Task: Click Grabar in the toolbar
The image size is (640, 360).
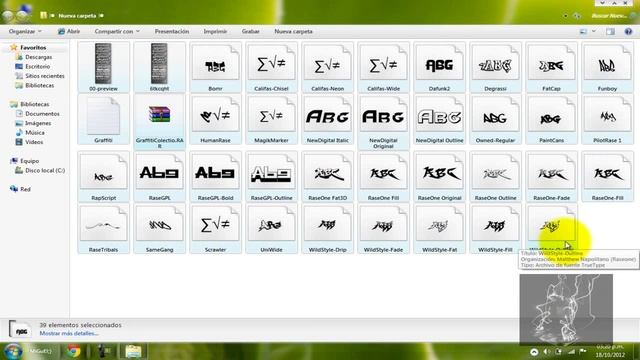Action: click(x=251, y=31)
